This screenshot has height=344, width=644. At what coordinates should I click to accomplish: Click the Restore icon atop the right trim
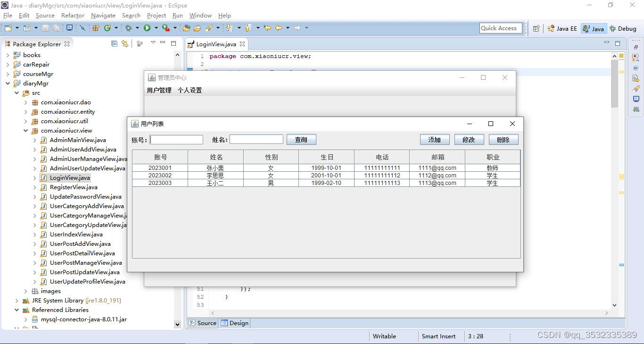point(636,47)
